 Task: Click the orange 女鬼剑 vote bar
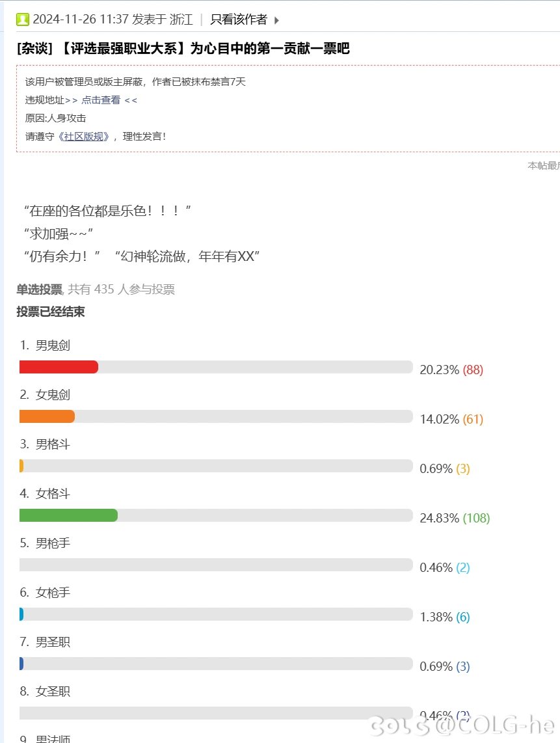tap(47, 416)
